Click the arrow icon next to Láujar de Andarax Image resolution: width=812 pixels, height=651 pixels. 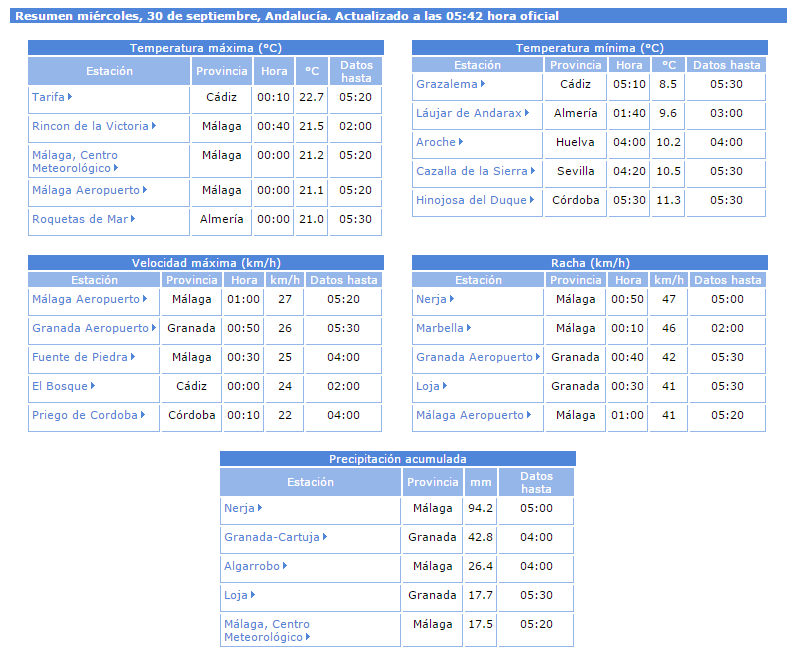click(527, 114)
